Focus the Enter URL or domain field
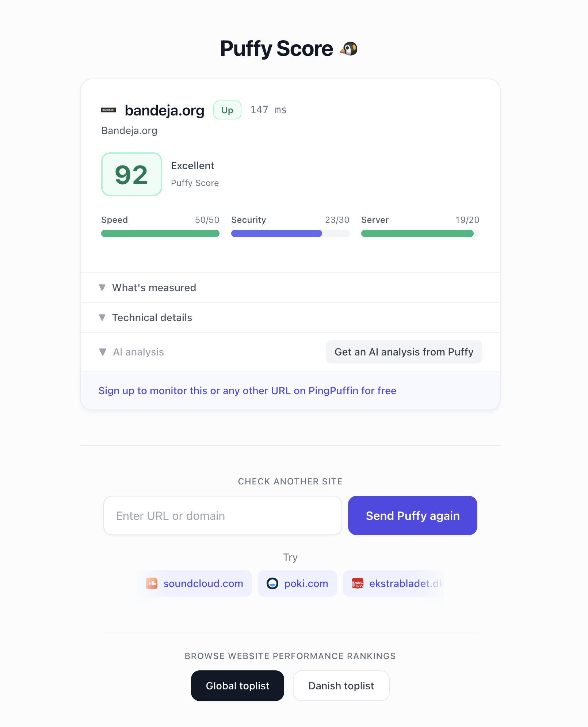Screen dimensions: 588x727 tap(222, 515)
